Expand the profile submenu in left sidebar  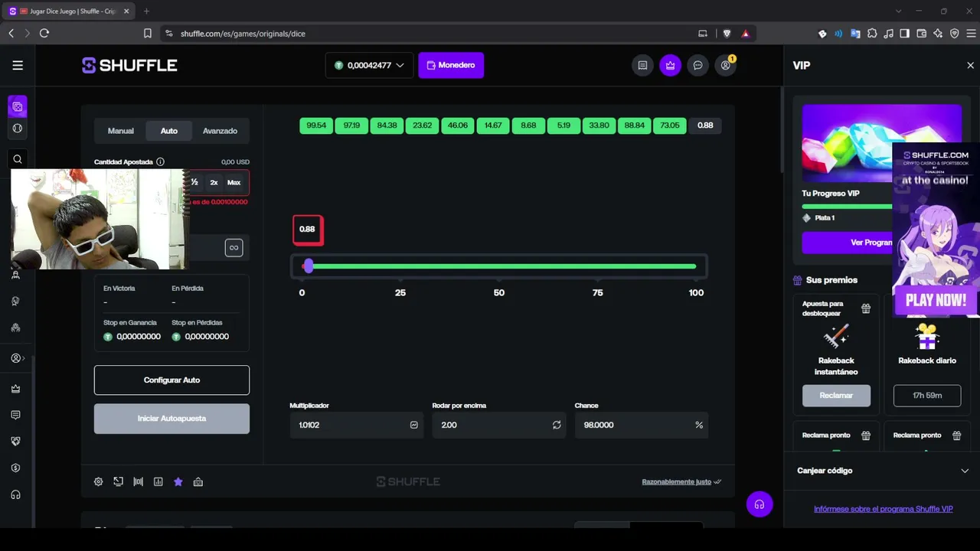(18, 358)
